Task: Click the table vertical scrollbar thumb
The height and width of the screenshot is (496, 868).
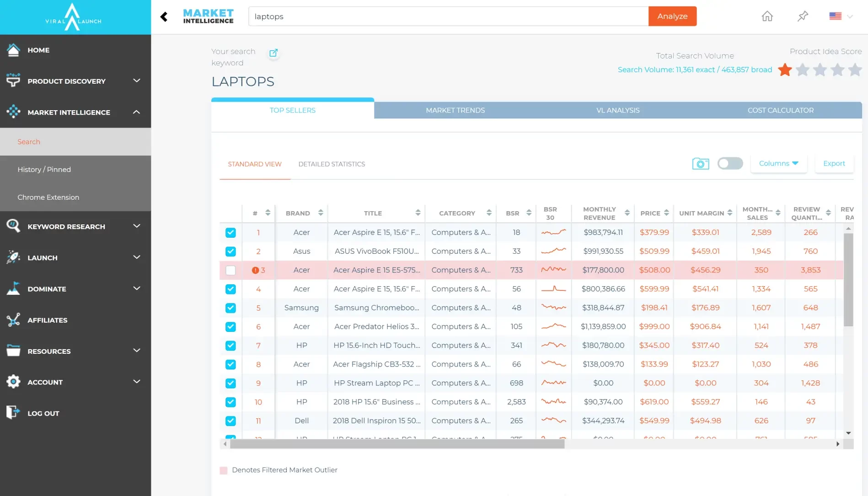Action: point(848,279)
